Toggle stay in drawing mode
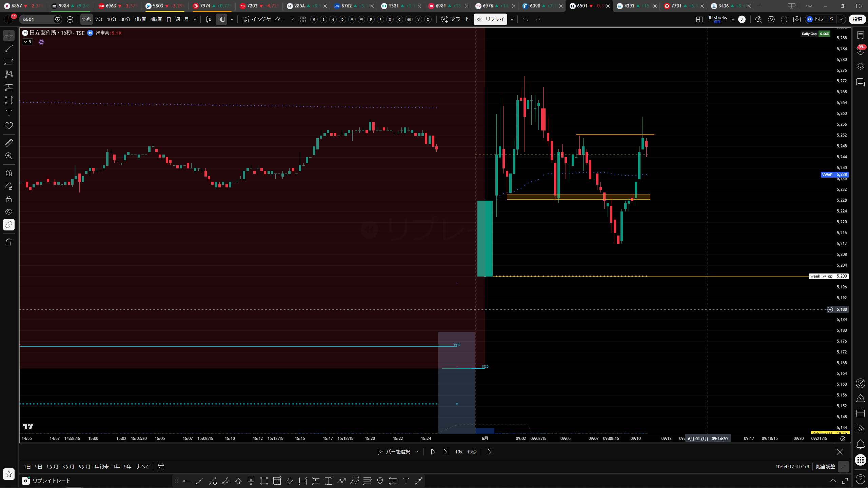The width and height of the screenshot is (868, 488). 9,186
